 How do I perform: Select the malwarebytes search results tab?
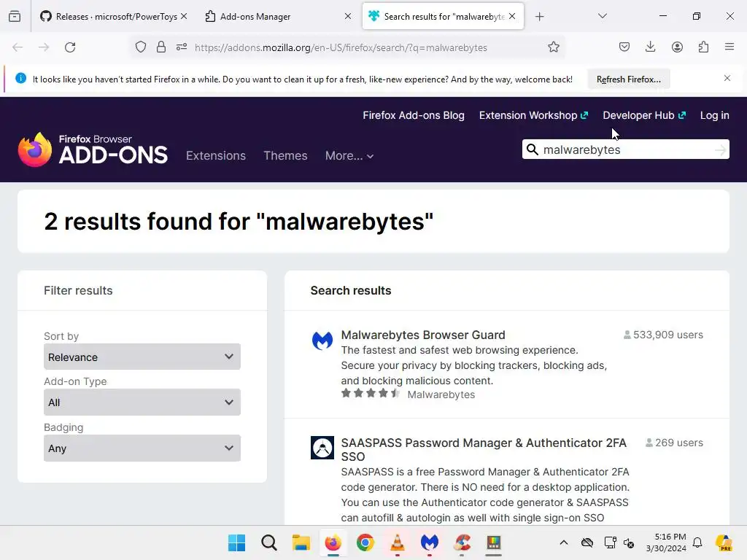click(443, 17)
